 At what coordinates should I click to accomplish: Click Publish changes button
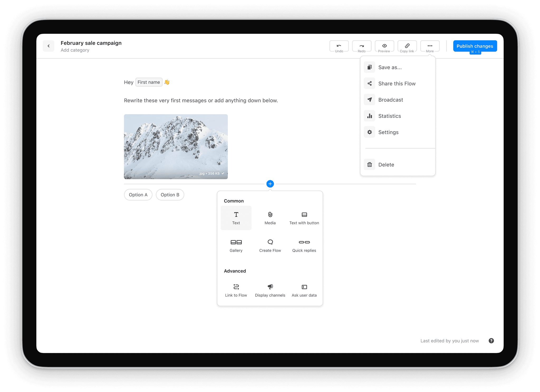475,46
